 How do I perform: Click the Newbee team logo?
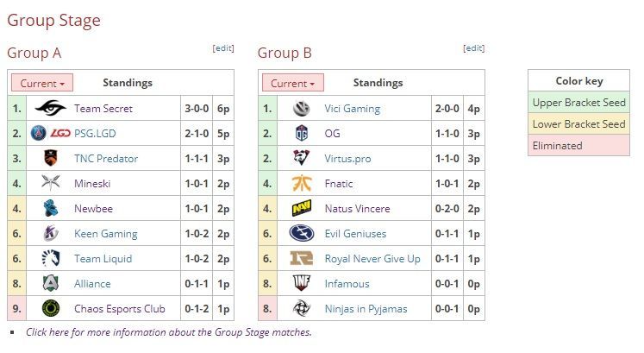click(x=51, y=208)
